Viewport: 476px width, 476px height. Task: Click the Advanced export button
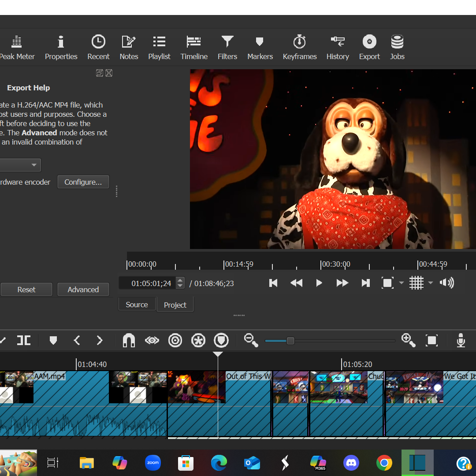point(83,290)
